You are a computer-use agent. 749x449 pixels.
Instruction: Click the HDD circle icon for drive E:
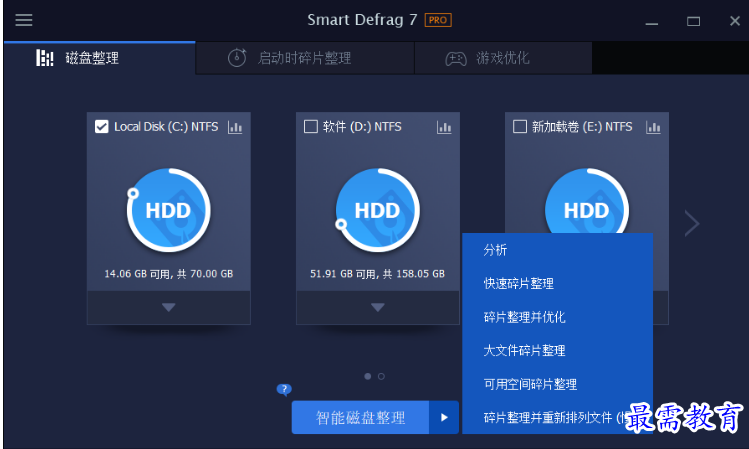pos(587,202)
